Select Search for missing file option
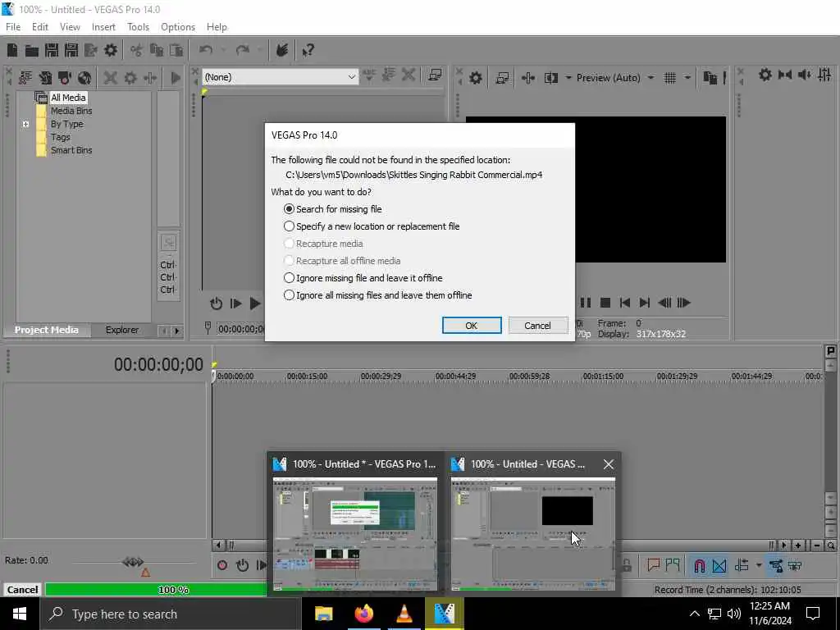Image resolution: width=840 pixels, height=630 pixels. tap(332, 209)
